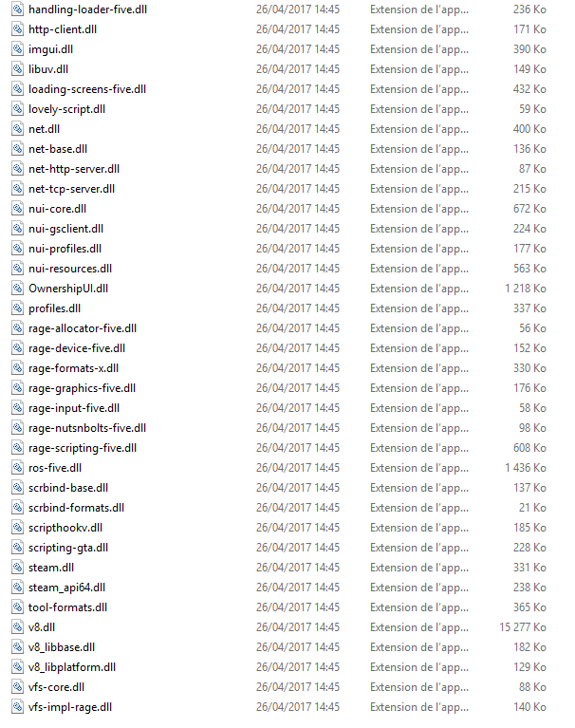The height and width of the screenshot is (728, 575).
Task: Click the DLL icon next to imgui.dll
Action: click(x=17, y=49)
